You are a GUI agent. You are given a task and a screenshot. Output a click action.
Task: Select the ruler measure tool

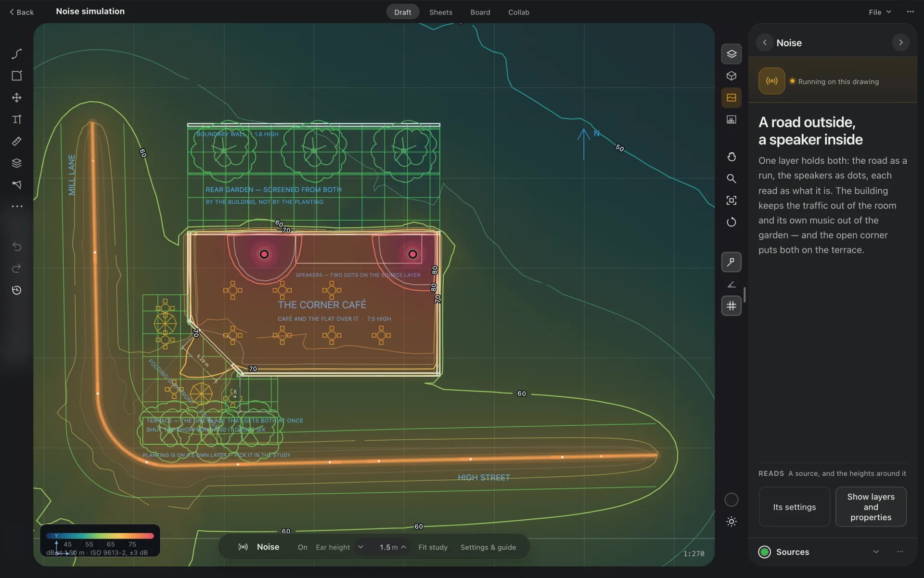(17, 141)
